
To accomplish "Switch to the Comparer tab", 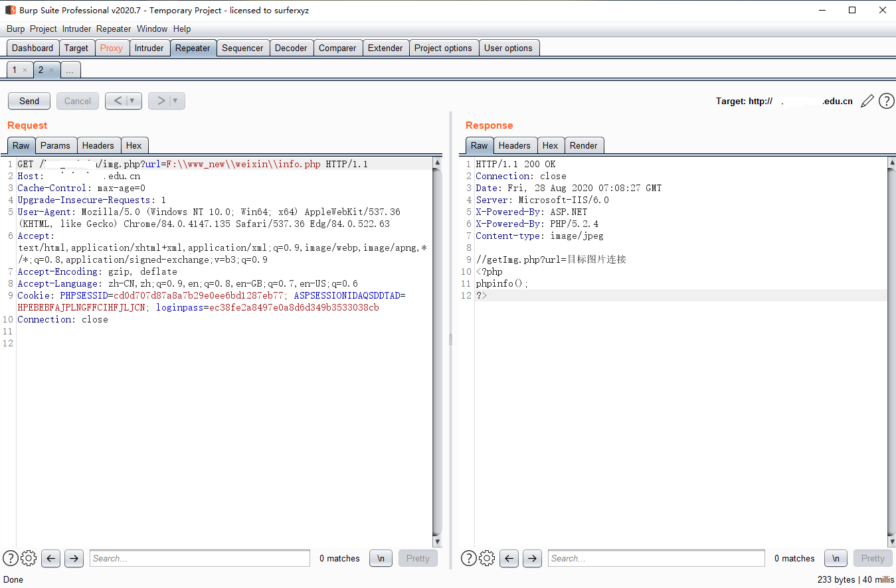I will [337, 48].
